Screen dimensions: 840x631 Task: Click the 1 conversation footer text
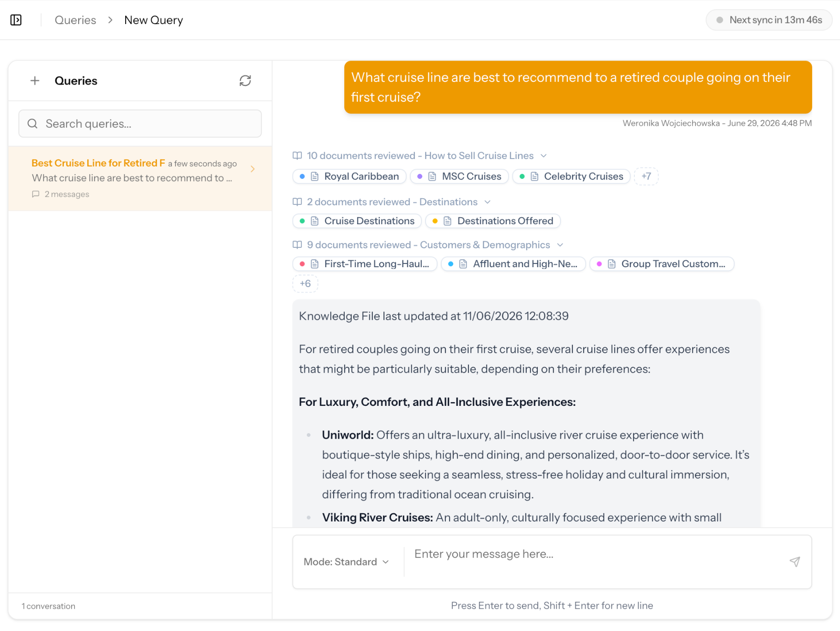point(49,606)
